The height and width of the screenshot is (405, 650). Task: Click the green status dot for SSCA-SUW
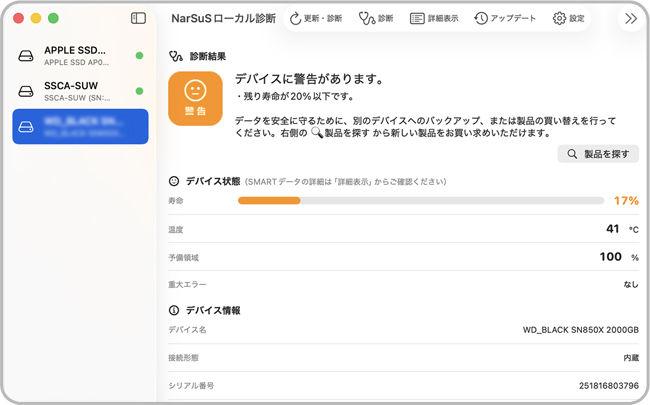coord(139,91)
